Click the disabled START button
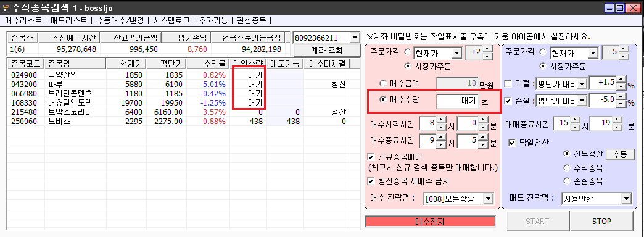This screenshot has height=237, width=644. 537,222
